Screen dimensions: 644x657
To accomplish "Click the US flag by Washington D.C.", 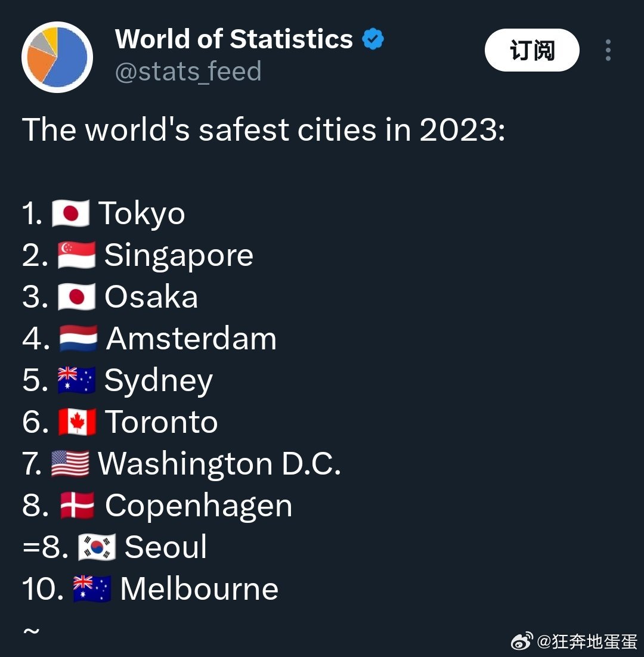I will [x=70, y=464].
